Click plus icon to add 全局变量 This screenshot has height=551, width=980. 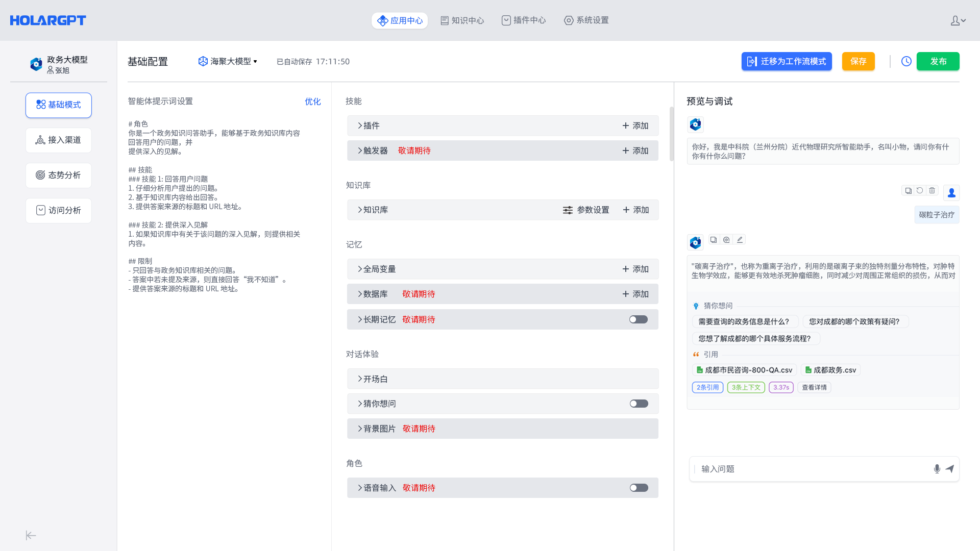coord(626,269)
